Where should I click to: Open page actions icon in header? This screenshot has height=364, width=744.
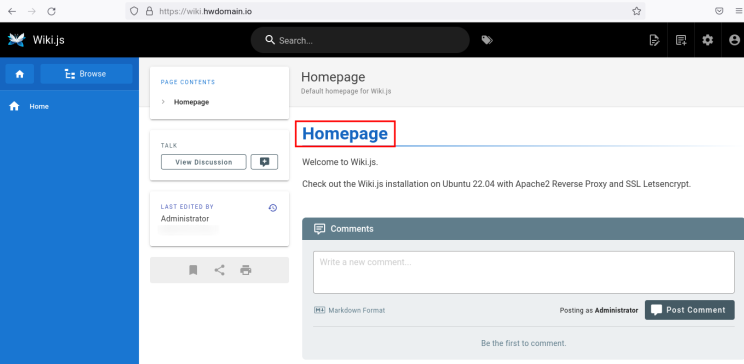click(x=654, y=40)
